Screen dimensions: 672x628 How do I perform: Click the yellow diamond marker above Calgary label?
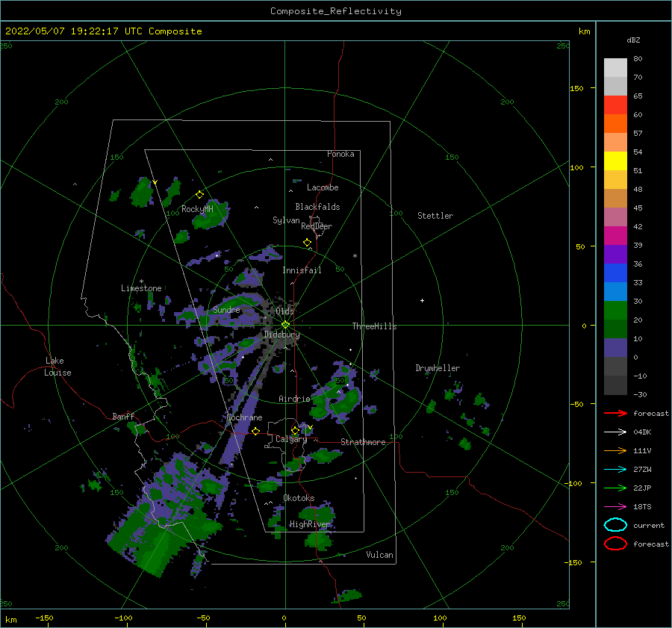(295, 430)
